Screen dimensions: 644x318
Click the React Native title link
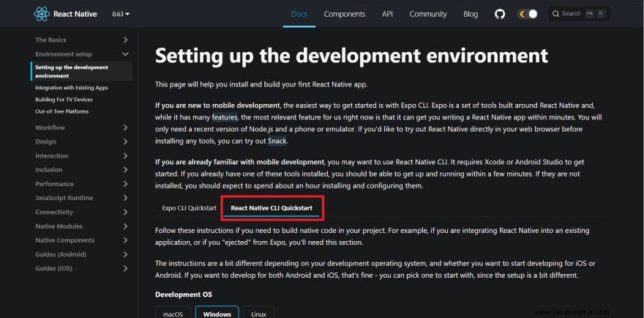pyautogui.click(x=75, y=14)
